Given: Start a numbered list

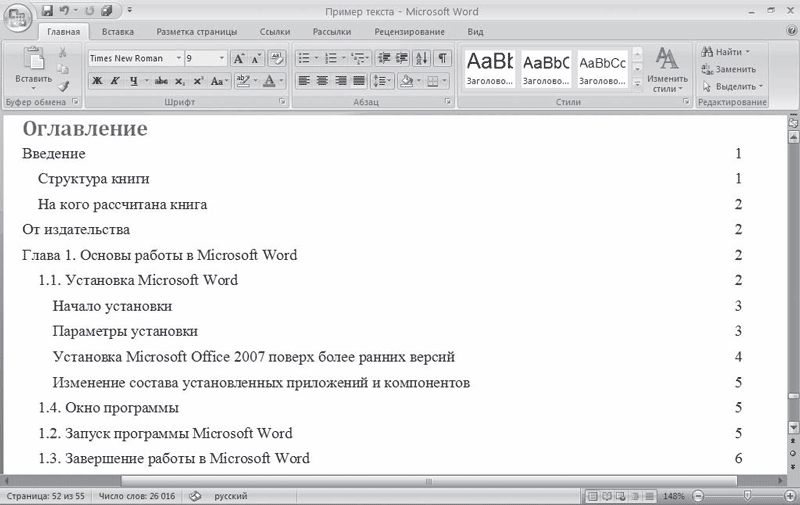Looking at the screenshot, I should click(331, 58).
